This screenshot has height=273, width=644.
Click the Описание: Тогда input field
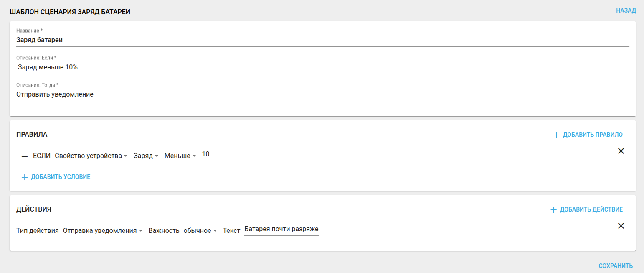click(x=322, y=94)
